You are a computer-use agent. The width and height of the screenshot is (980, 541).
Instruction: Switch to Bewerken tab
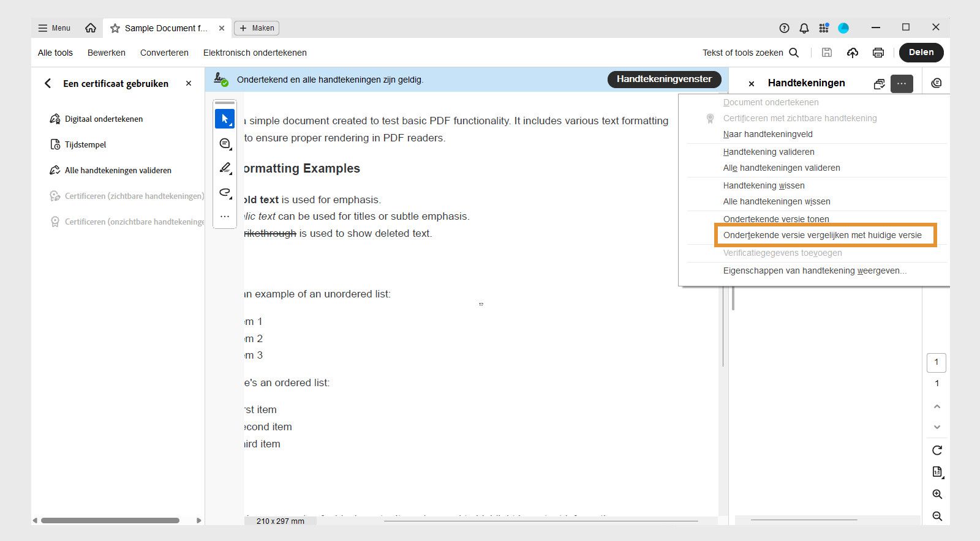pos(107,53)
